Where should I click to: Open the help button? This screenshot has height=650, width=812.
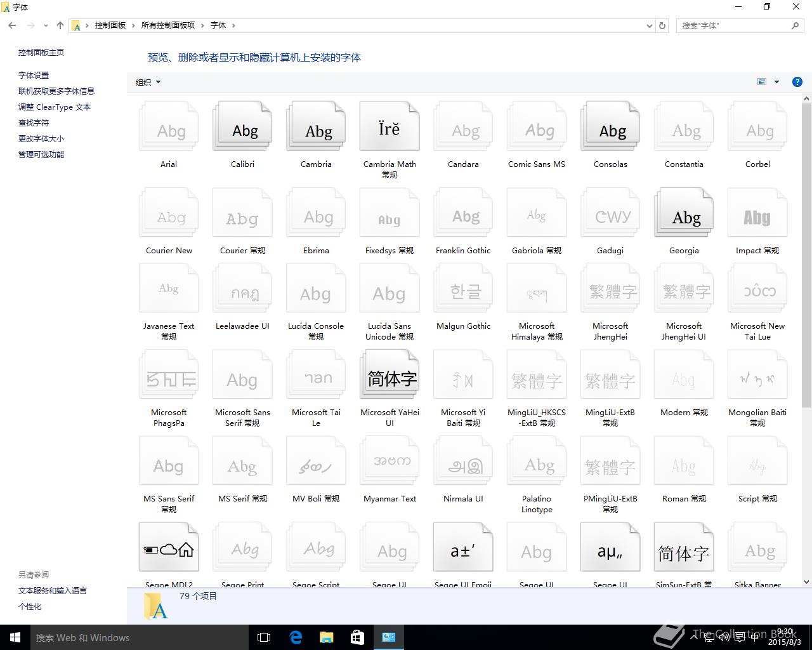point(797,82)
